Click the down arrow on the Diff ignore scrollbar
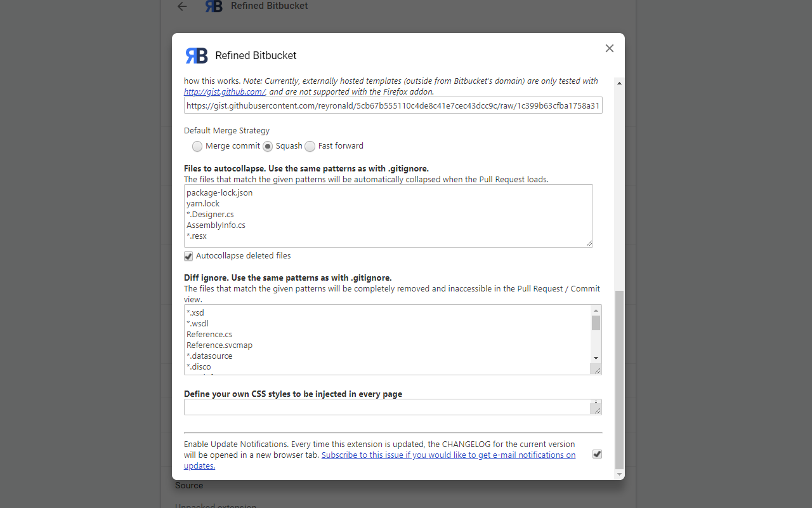 click(x=596, y=358)
